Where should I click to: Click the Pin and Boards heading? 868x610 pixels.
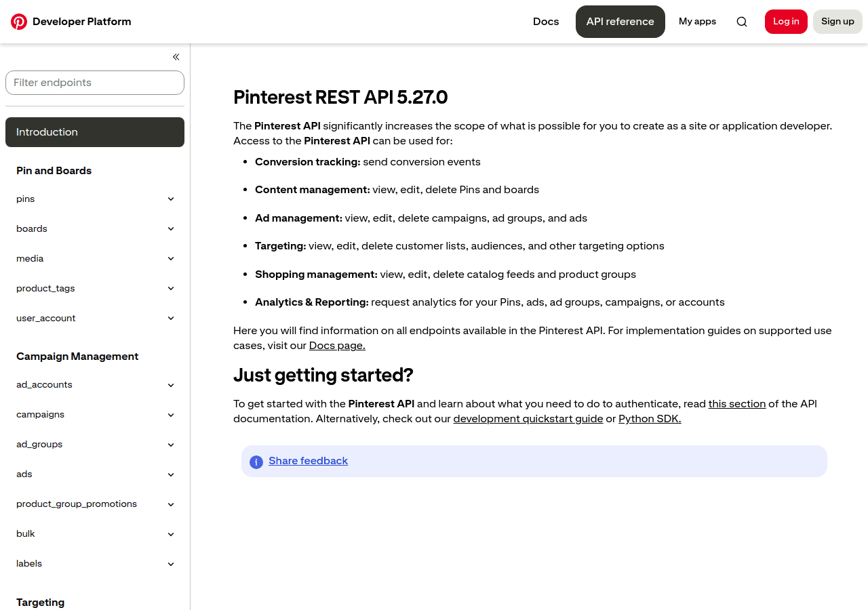coord(54,171)
